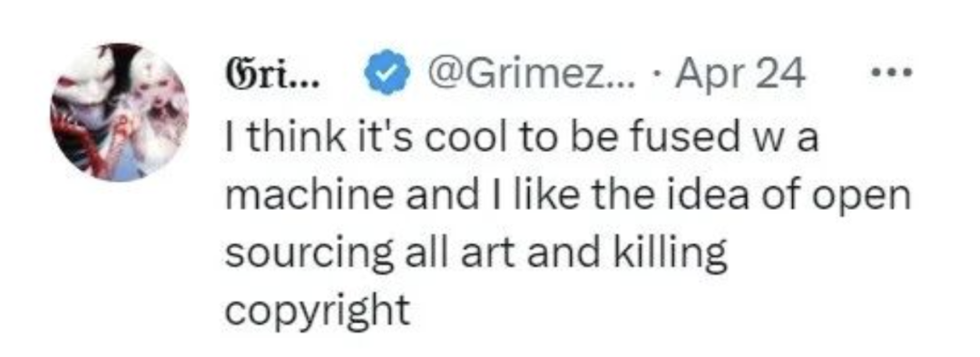This screenshot has width=980, height=357.
Task: Click the line starting "machine and I like"
Action: click(567, 197)
